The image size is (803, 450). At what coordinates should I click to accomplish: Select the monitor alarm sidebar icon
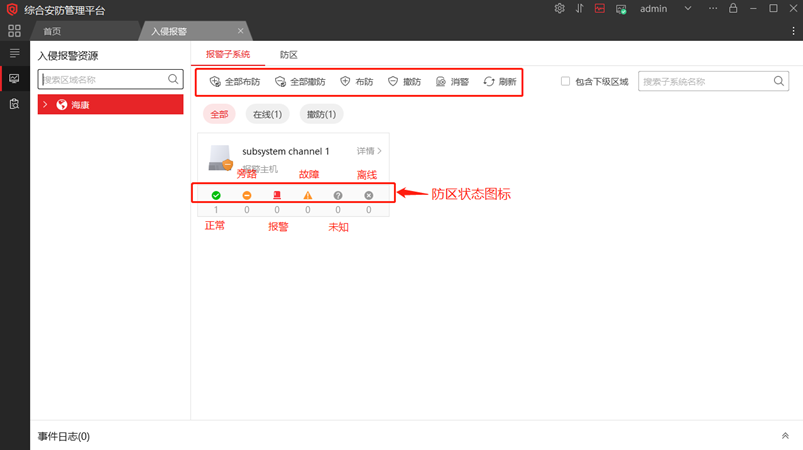point(14,78)
